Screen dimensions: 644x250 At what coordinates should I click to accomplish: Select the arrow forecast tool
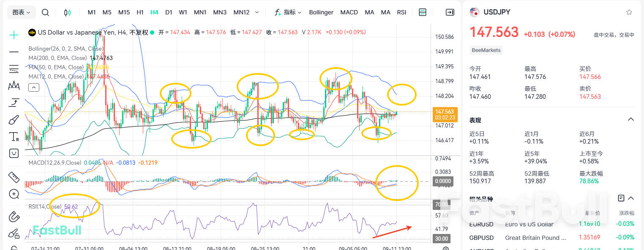14,102
